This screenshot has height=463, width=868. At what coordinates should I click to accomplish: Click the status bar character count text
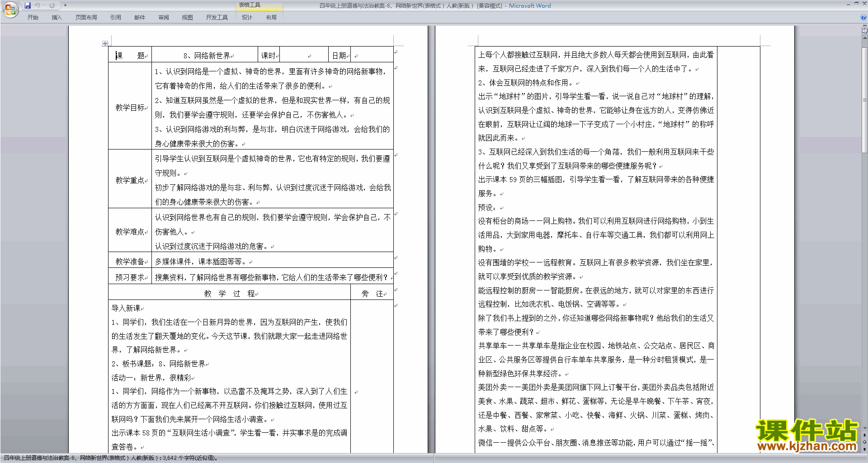[x=111, y=458]
